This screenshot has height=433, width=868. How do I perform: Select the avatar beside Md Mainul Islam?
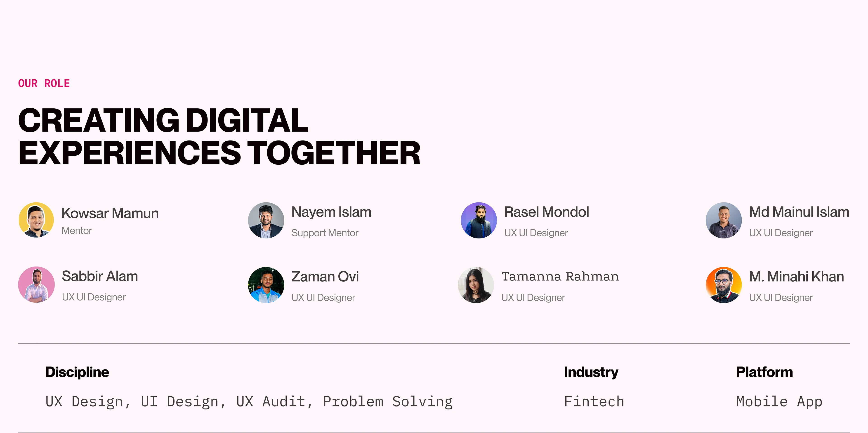tap(723, 220)
